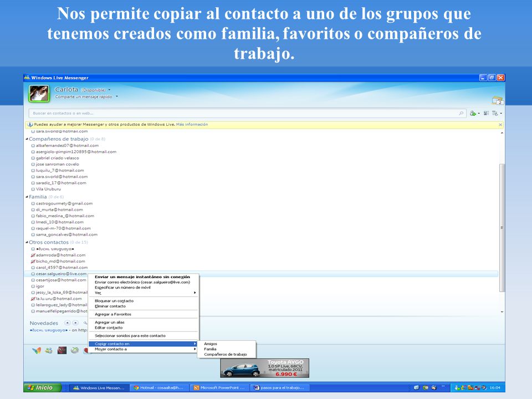Select contact castrogourmety@gmail.com
This screenshot has height=399, width=532.
pos(64,203)
